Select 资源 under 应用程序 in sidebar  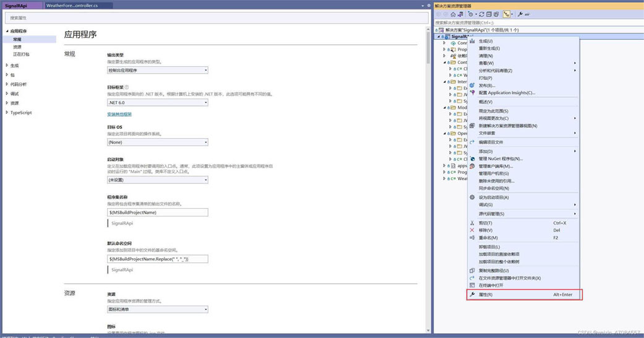(17, 47)
